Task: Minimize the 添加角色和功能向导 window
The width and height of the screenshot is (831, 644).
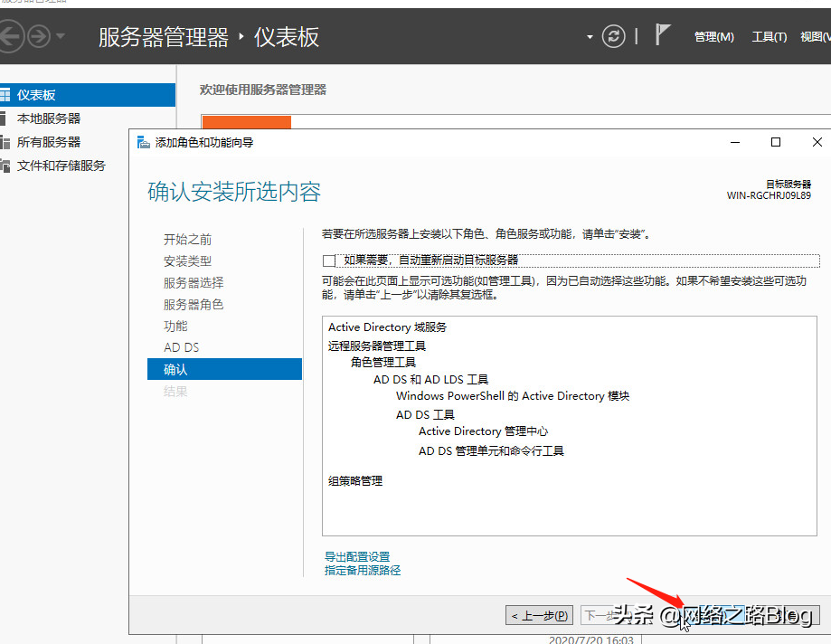Action: (735, 142)
